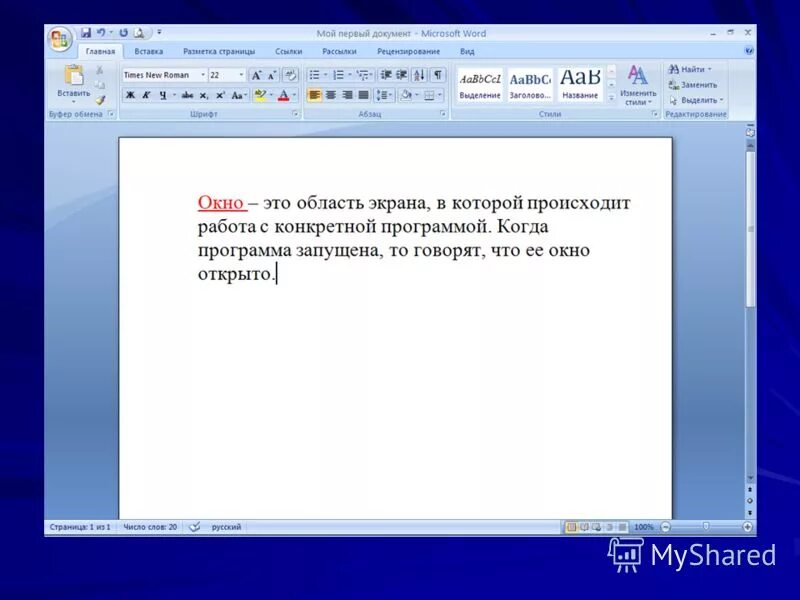Switch to the Рассылки tab

339,52
